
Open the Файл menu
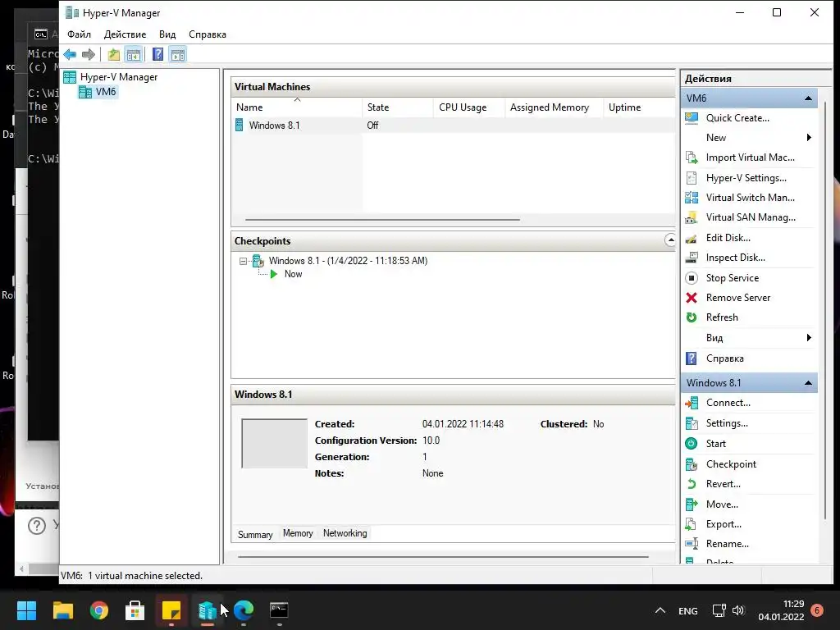tap(79, 34)
